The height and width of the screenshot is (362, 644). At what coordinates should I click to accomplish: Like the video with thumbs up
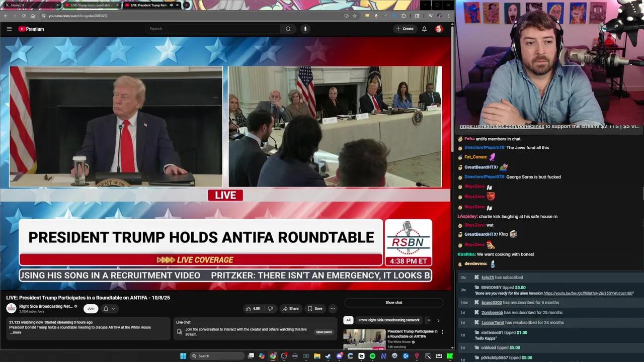pos(253,309)
